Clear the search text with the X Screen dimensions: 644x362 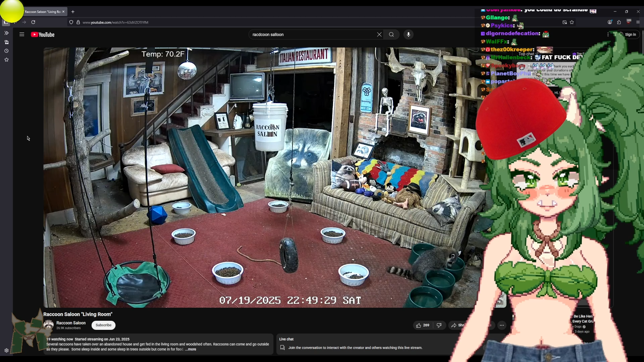tap(379, 35)
